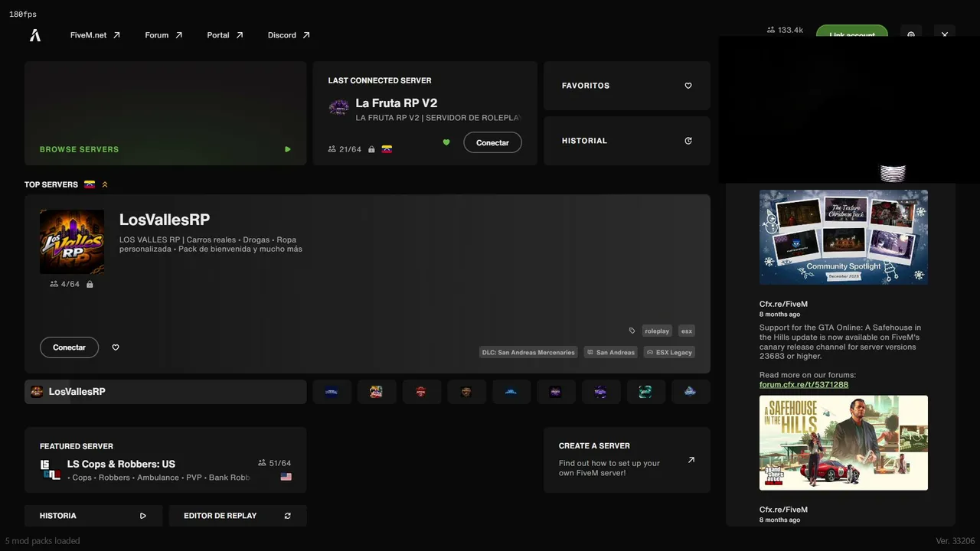Open the Browse Servers panel
This screenshot has height=551, width=980.
tap(165, 113)
